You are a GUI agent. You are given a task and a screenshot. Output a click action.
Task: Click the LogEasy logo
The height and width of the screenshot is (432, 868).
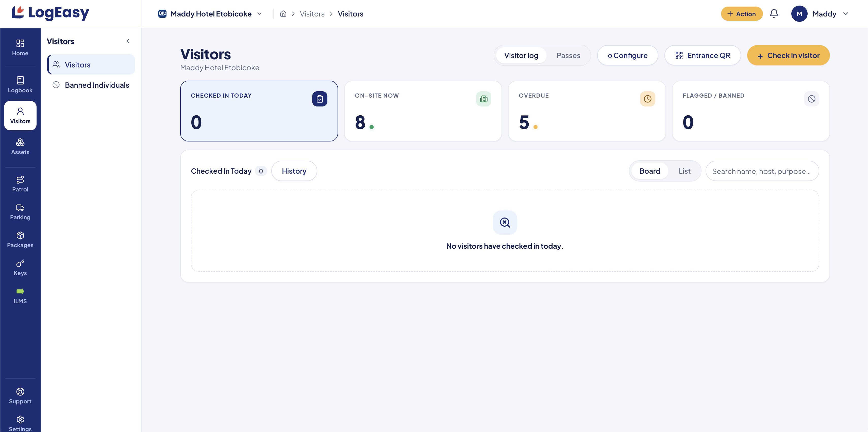[x=51, y=13]
